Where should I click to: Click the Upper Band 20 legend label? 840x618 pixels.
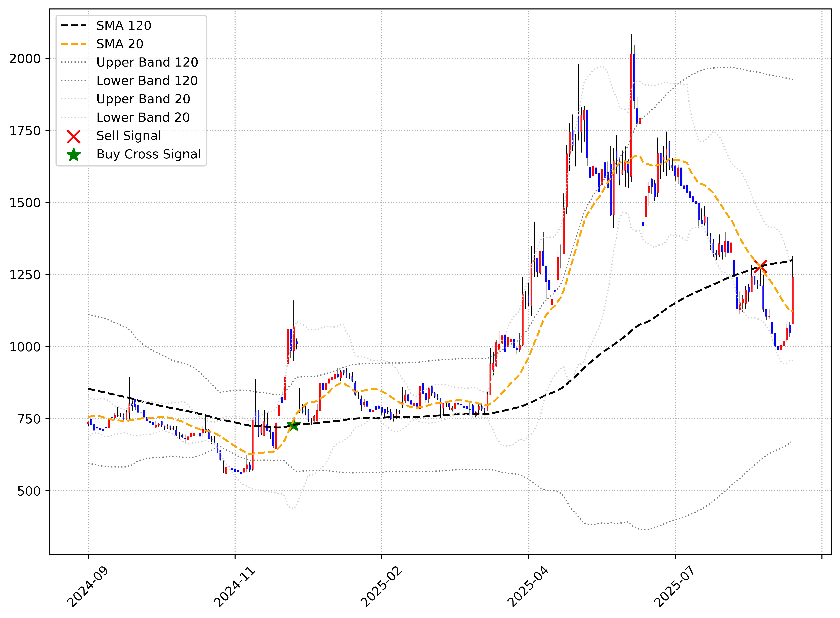click(x=143, y=99)
